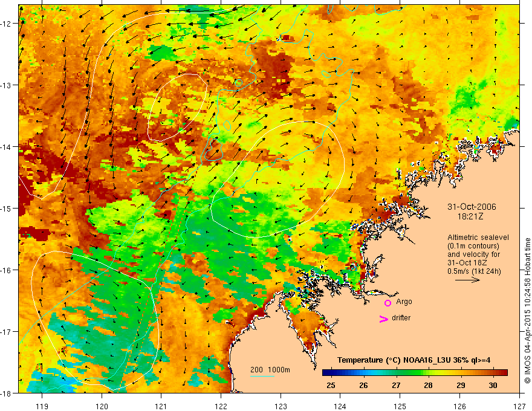
Task: Click latitude axis label '-15'
Action: click(x=6, y=208)
